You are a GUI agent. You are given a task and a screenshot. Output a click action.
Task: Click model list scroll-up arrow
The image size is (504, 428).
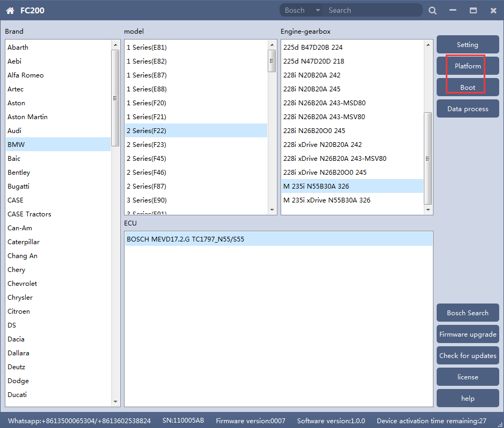[272, 45]
